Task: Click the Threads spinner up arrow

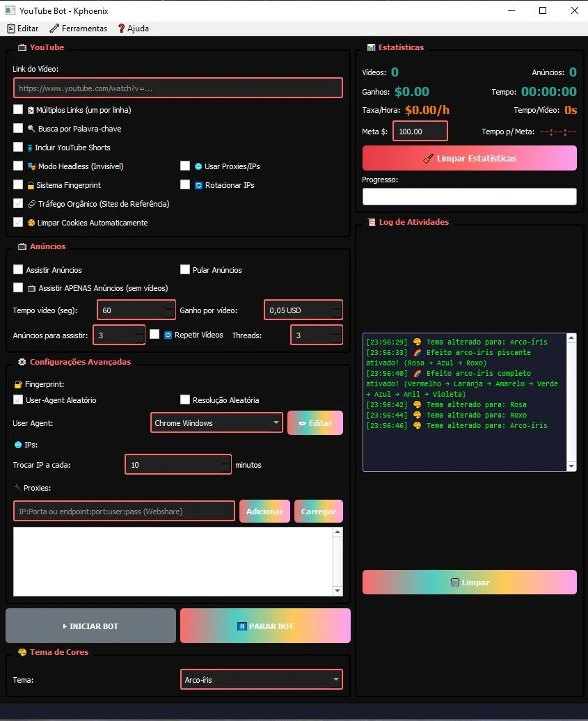Action: [337, 331]
